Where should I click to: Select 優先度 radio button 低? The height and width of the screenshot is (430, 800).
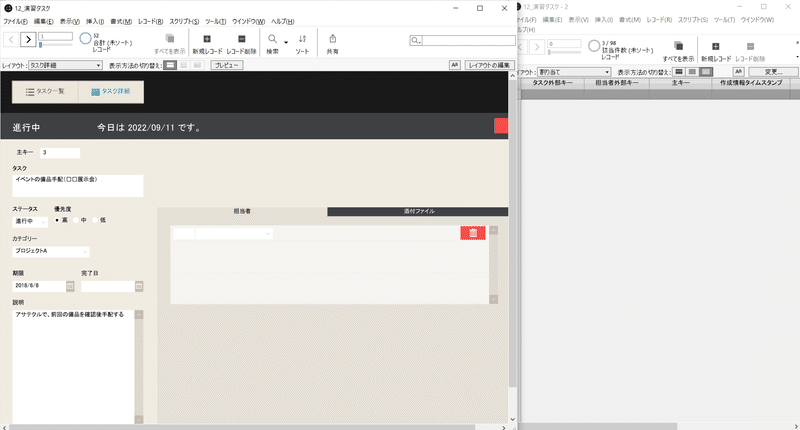click(95, 220)
